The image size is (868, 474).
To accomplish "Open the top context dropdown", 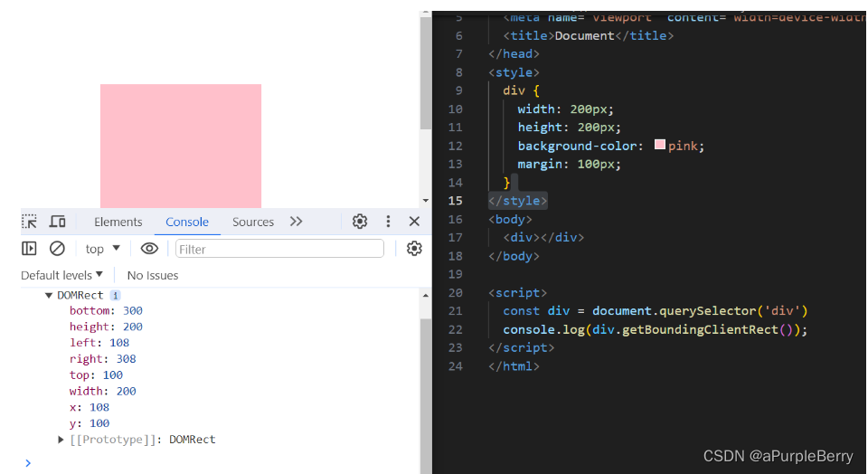I will pyautogui.click(x=103, y=249).
